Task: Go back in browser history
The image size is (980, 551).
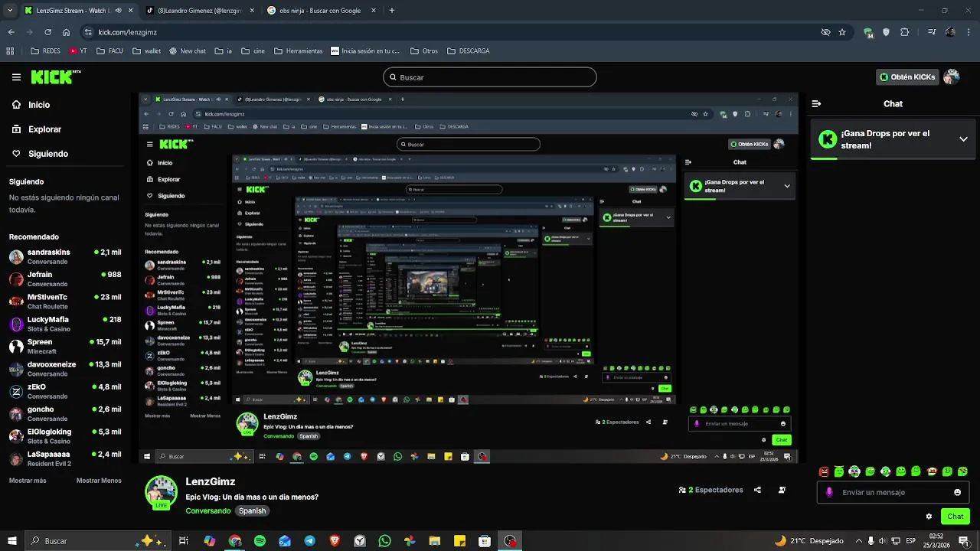Action: point(11,32)
